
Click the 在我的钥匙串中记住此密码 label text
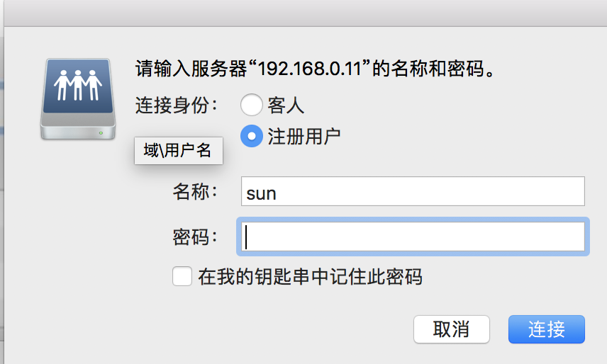tap(310, 276)
